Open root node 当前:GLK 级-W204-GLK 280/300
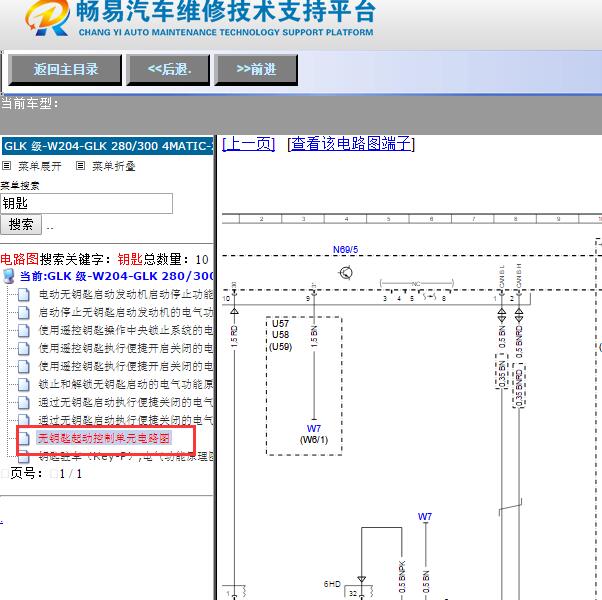 116,276
